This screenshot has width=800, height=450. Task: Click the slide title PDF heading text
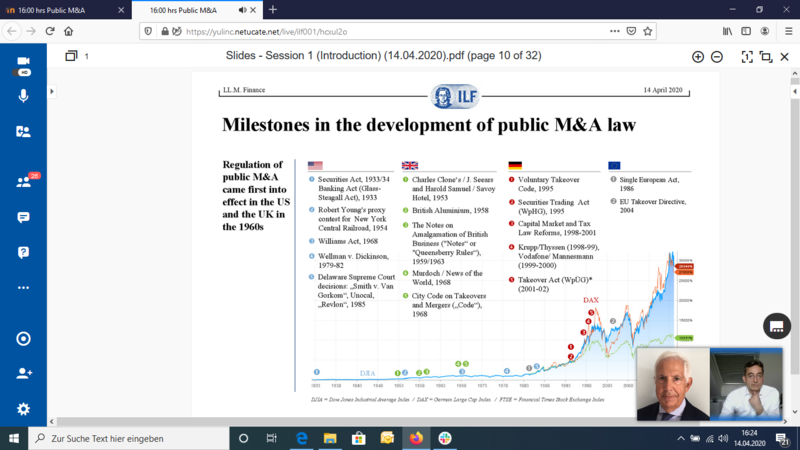(384, 56)
